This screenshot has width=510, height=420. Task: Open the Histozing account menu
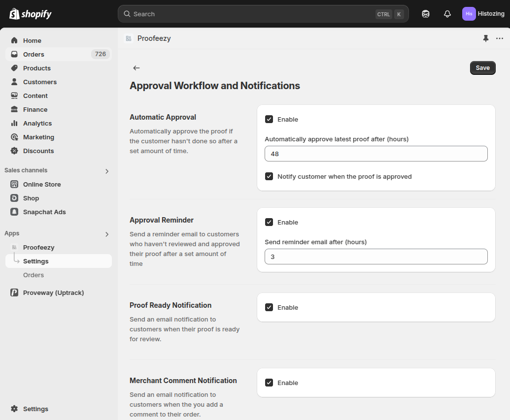(x=483, y=14)
